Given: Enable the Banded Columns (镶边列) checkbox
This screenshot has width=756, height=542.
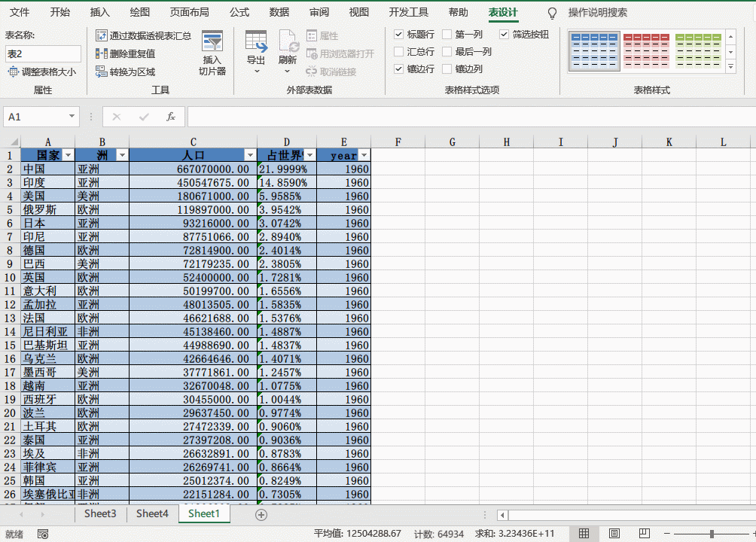Looking at the screenshot, I should (447, 69).
